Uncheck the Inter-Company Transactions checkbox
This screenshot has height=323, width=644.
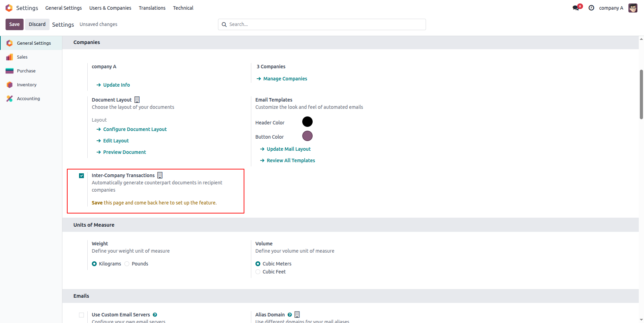81,176
